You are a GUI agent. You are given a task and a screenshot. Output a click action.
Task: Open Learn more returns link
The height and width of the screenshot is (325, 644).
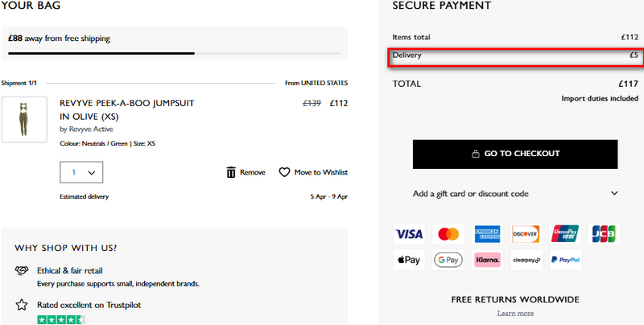pos(515,314)
